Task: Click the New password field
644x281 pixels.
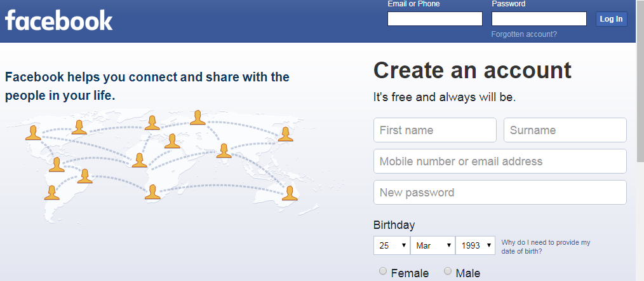Action: (500, 192)
